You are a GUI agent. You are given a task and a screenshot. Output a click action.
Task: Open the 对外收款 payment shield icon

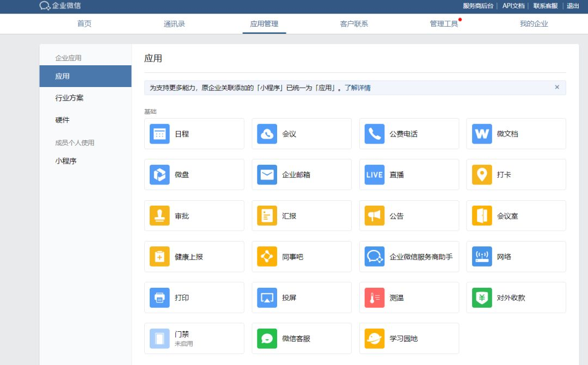(482, 298)
